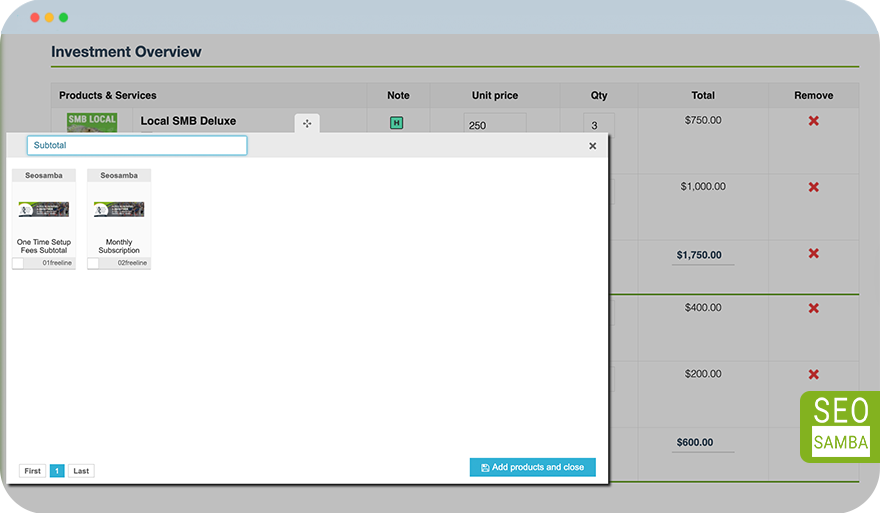
Task: Check the One Time Setup Fees Subtotal checkbox
Action: click(x=18, y=263)
